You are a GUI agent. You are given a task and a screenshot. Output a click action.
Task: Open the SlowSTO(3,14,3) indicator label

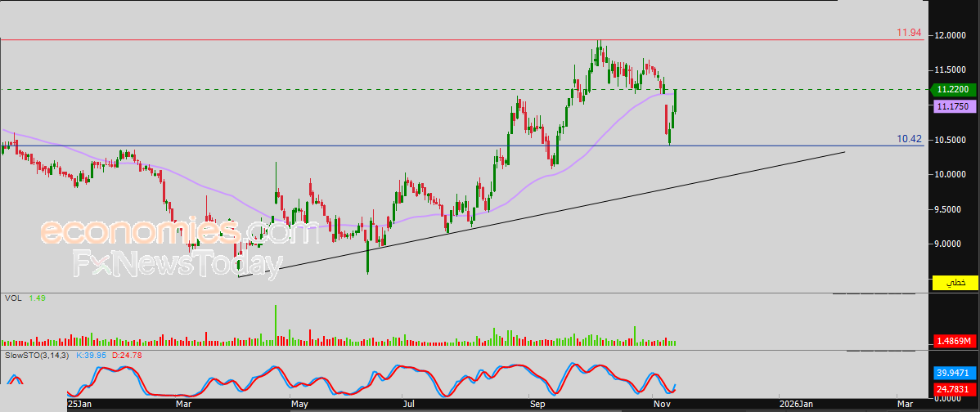36,356
